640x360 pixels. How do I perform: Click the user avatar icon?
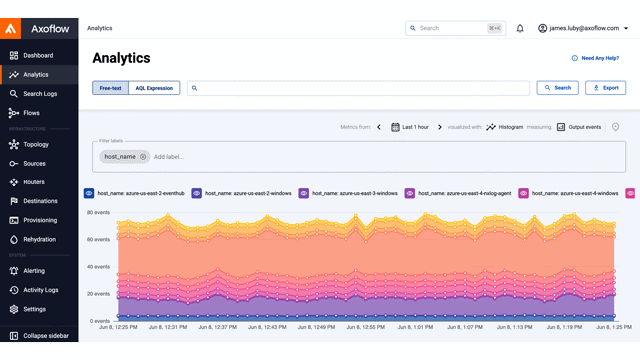coord(542,28)
